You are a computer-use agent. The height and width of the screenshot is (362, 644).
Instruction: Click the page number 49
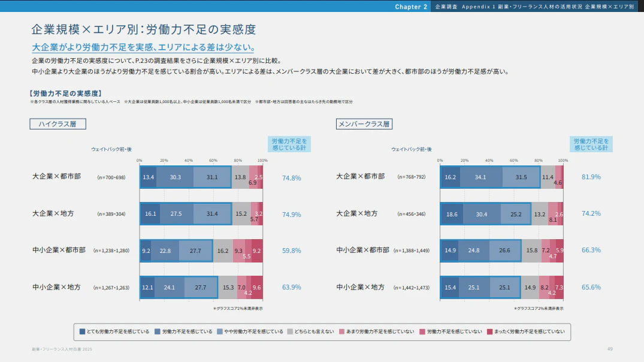point(609,349)
